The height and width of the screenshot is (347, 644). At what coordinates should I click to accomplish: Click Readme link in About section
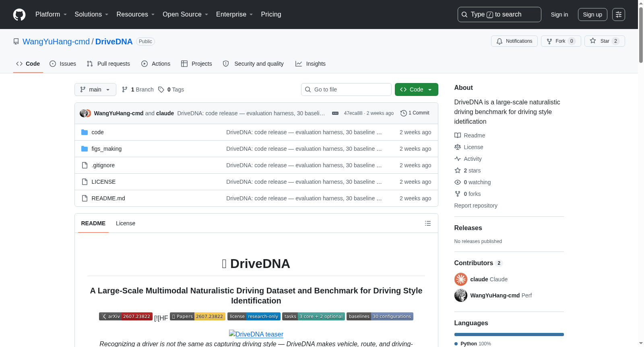coord(470,135)
